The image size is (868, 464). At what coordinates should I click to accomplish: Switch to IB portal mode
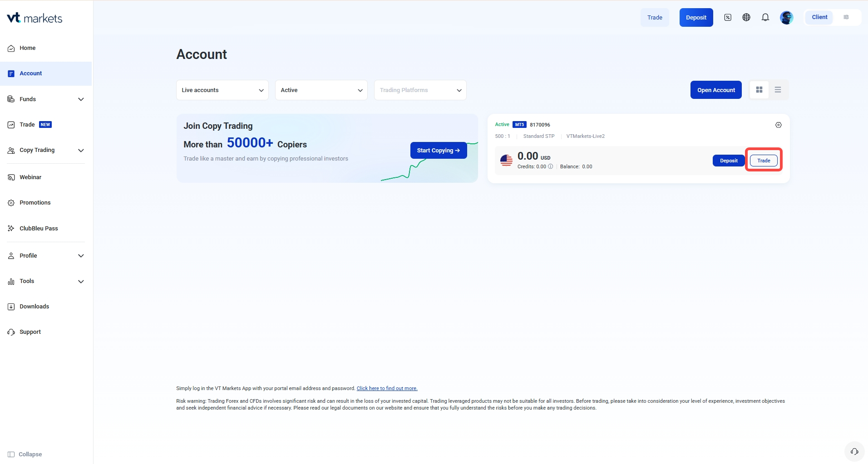tap(846, 17)
